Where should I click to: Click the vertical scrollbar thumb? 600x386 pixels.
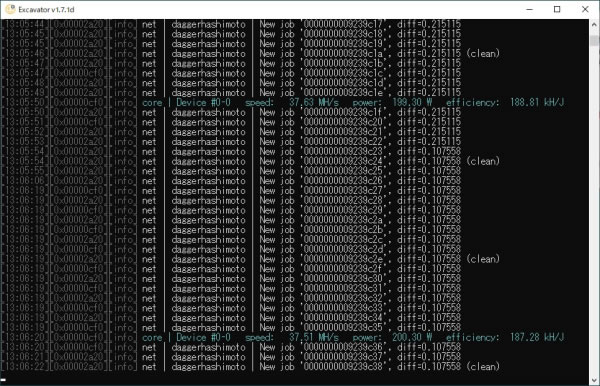[x=594, y=41]
